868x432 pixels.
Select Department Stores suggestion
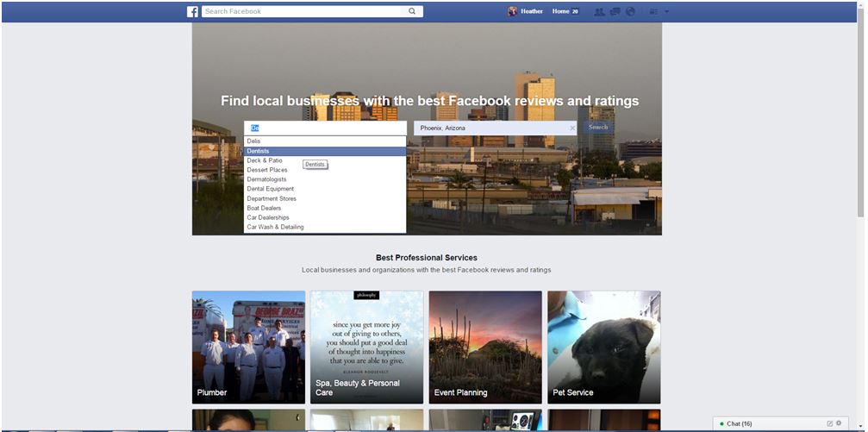click(x=325, y=199)
